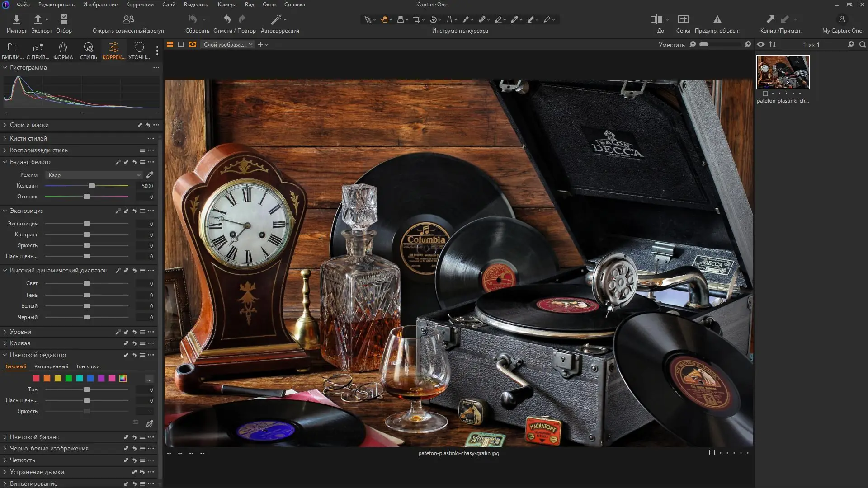The height and width of the screenshot is (488, 868).
Task: Select the blue color swatch
Action: click(90, 378)
